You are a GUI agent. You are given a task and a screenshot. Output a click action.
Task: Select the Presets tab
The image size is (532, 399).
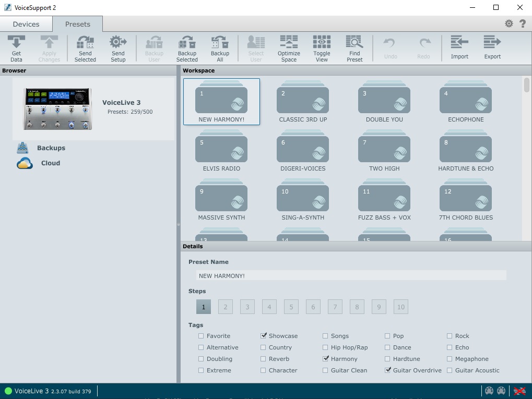[x=77, y=24]
